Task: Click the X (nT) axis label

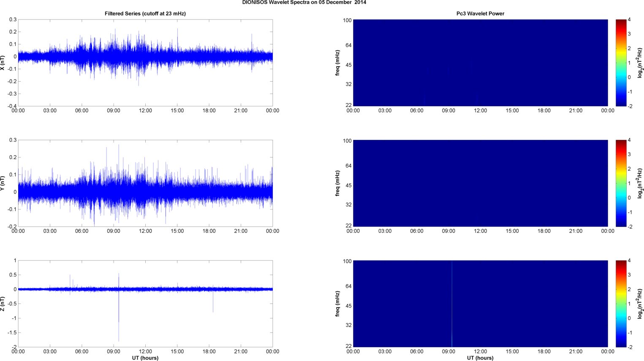Action: coord(3,63)
